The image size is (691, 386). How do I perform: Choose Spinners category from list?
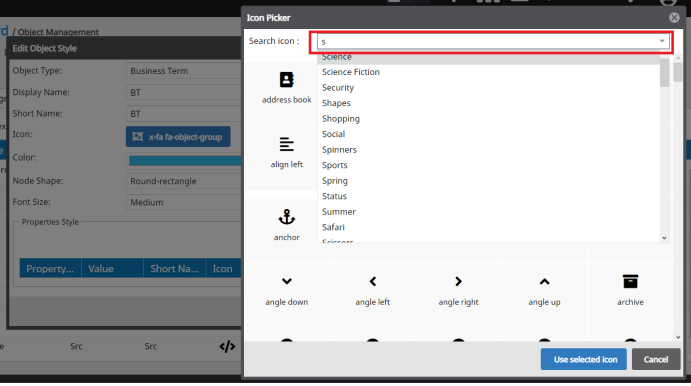point(488,150)
